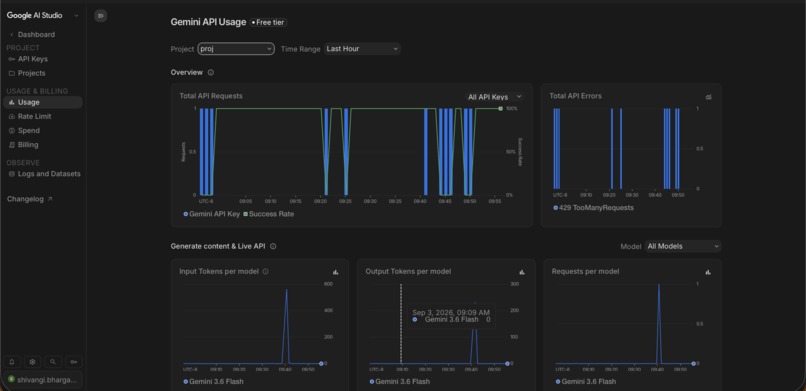
Task: Click the Sep 3, 2026, 09:09 AM tooltip
Action: click(x=452, y=316)
